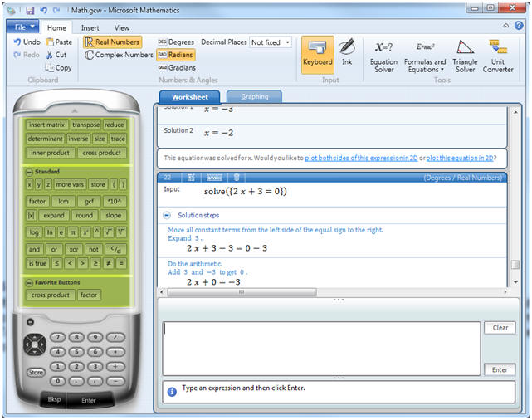Click the title bar Redo arrow icon
The image size is (532, 420).
56,10
